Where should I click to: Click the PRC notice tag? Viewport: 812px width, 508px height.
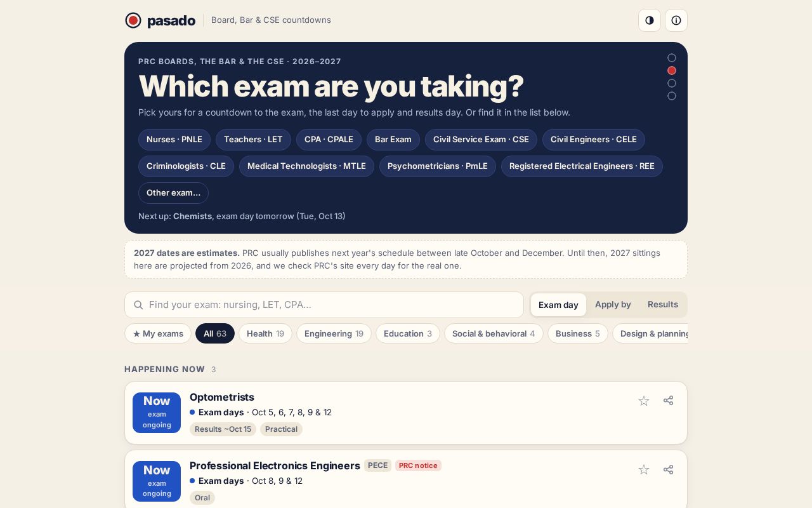(x=418, y=465)
